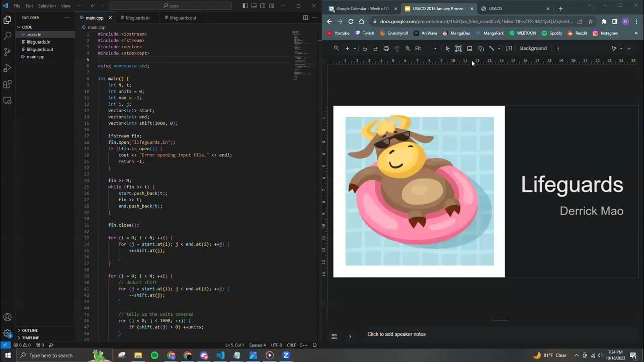
Task: Click the Zoom magnifier icon in Slides toolbar
Action: 408,49
